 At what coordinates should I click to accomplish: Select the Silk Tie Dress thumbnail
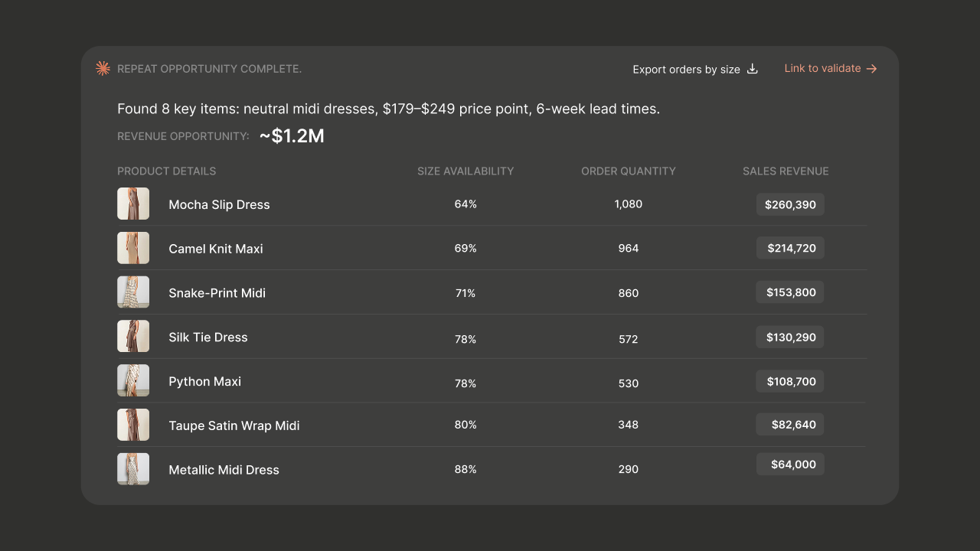[133, 337]
